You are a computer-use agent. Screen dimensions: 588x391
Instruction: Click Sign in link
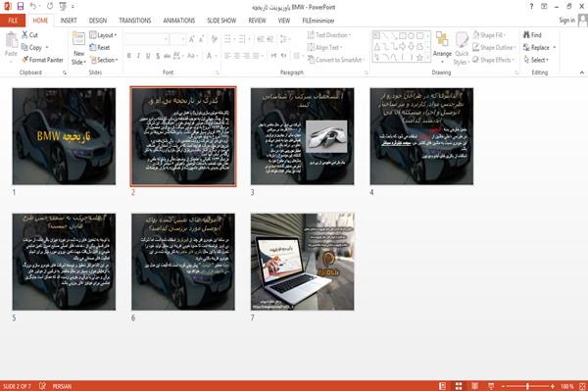566,21
